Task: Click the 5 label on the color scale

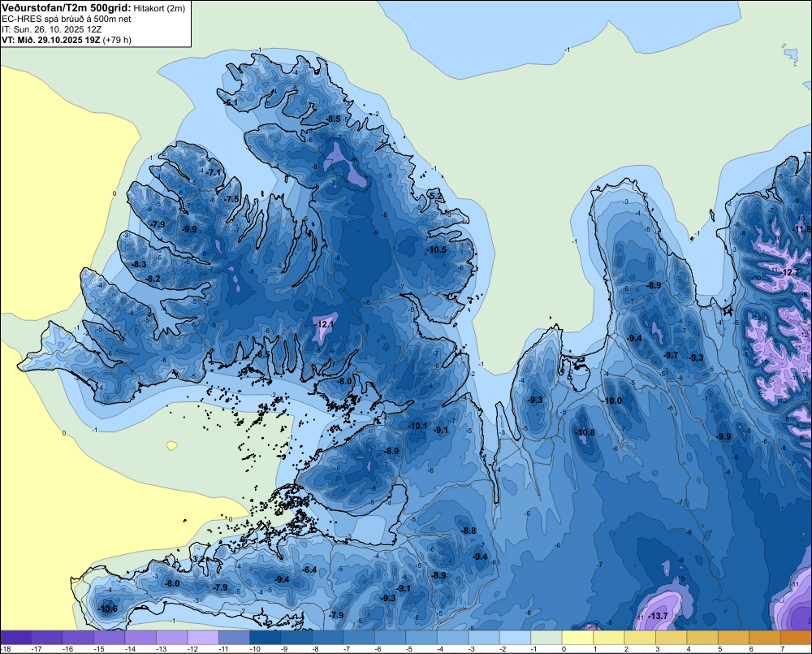Action: [719, 649]
